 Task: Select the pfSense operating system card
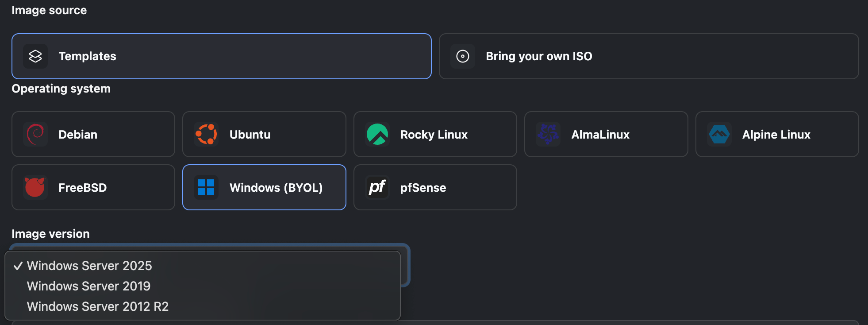pos(435,187)
